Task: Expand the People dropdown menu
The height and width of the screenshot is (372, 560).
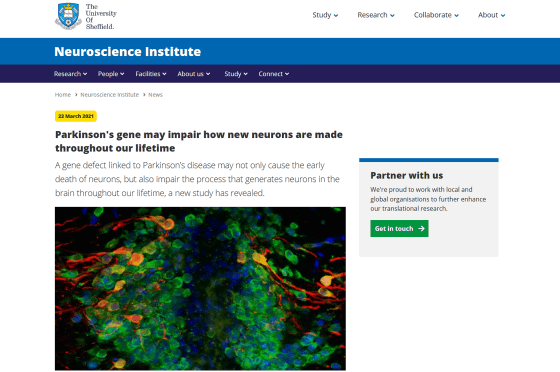Action: point(111,74)
